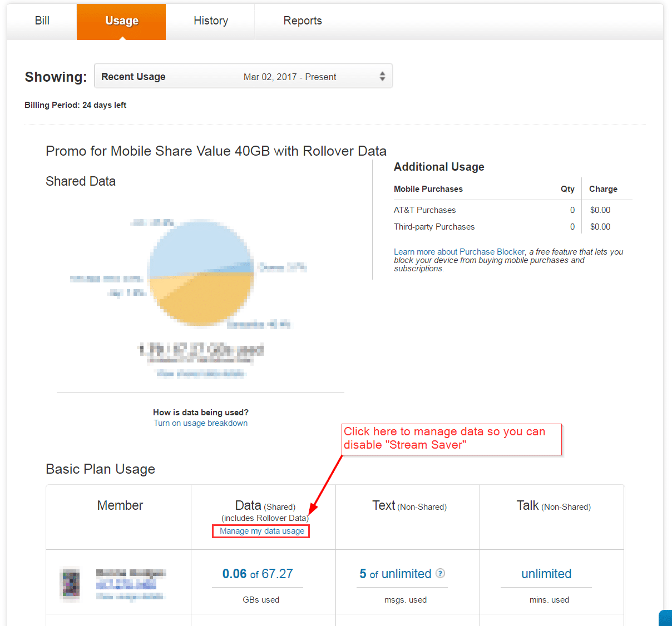The height and width of the screenshot is (626, 672).
Task: Click the help icon beside 5 of unlimited
Action: 440,573
